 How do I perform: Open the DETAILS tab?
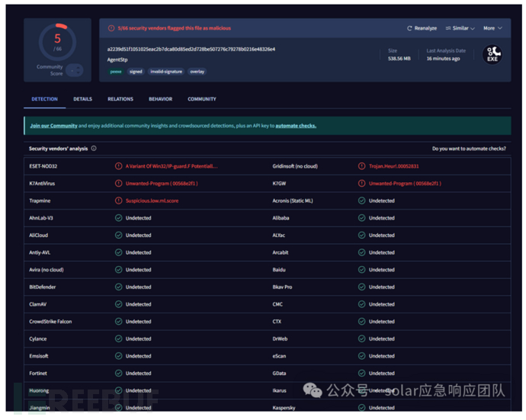(x=82, y=99)
